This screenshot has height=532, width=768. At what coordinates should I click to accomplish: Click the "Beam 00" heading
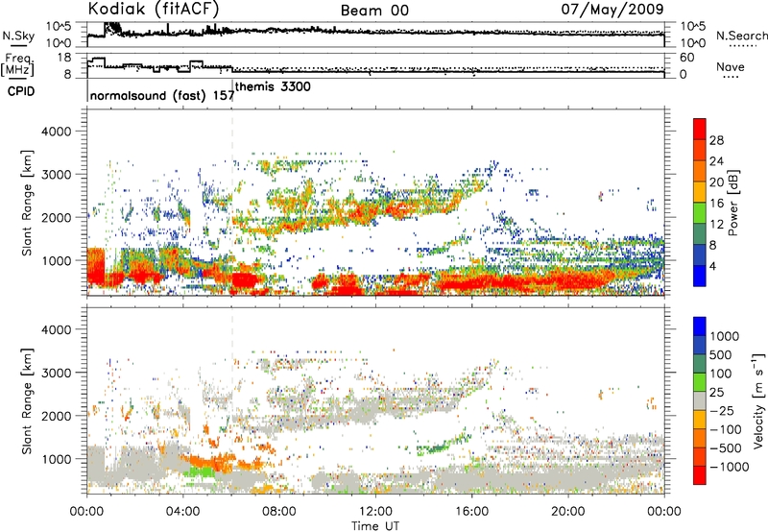(x=374, y=11)
